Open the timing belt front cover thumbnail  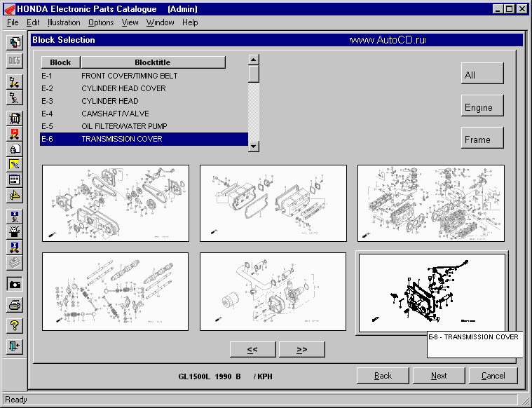[116, 203]
